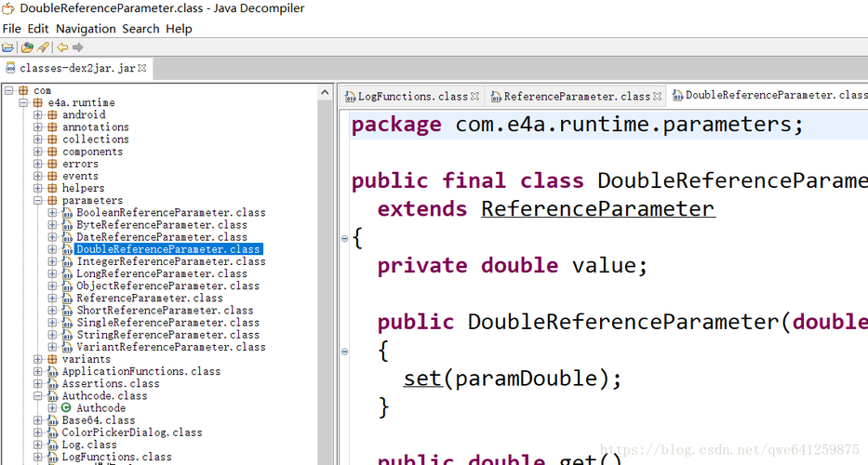Open the Search menu
868x465 pixels.
(x=140, y=29)
